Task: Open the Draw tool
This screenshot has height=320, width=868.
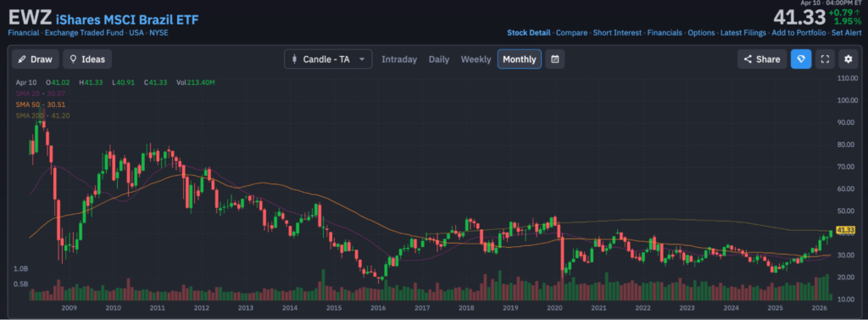Action: click(36, 59)
